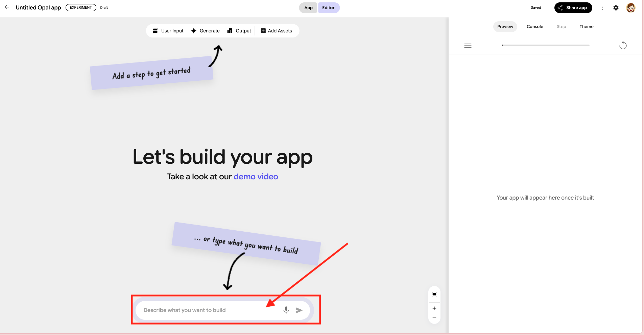Click the preview progress slider

coord(545,45)
